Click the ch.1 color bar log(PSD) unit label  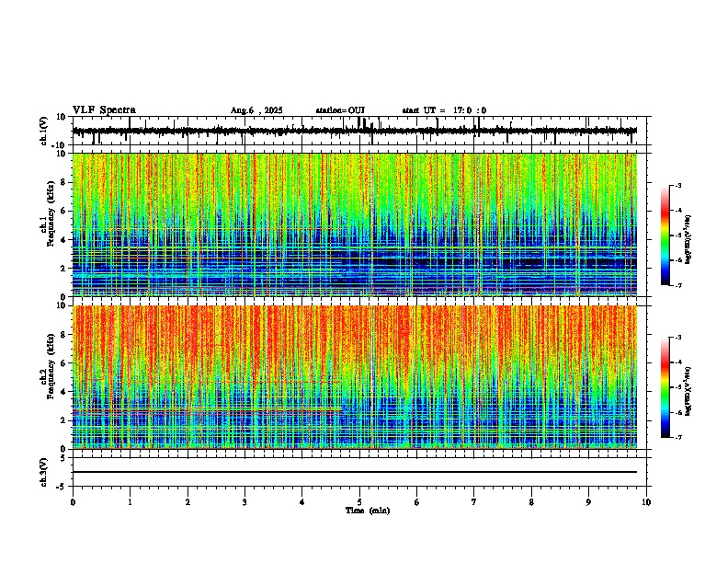tap(688, 240)
